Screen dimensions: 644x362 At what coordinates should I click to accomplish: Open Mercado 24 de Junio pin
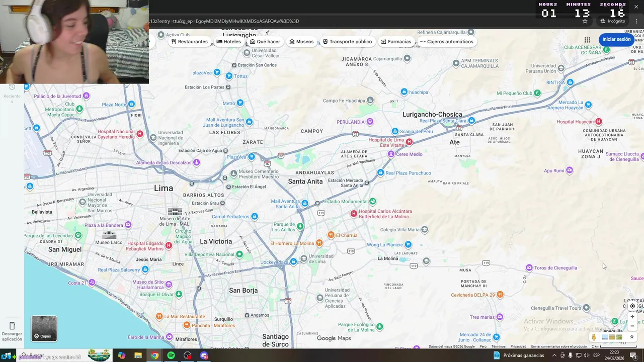tap(497, 337)
